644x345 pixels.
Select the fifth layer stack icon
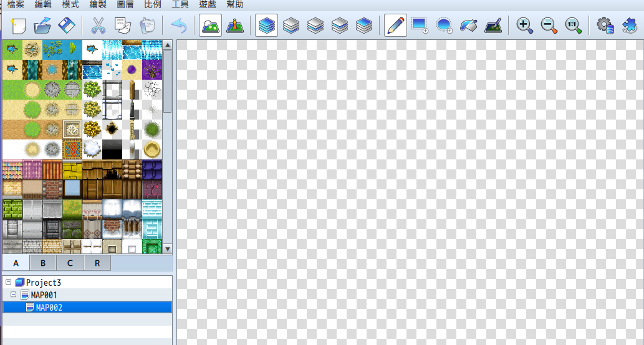364,26
